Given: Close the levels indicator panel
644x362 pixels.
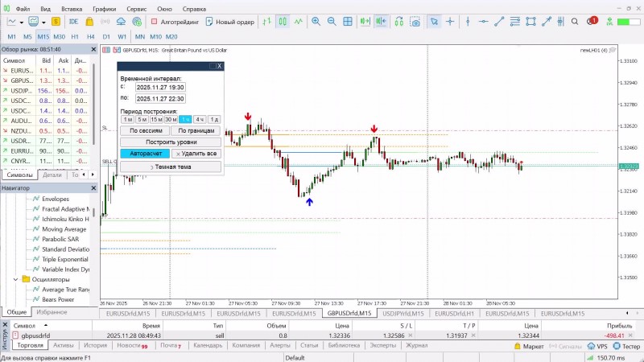Looking at the screenshot, I should click(x=219, y=66).
